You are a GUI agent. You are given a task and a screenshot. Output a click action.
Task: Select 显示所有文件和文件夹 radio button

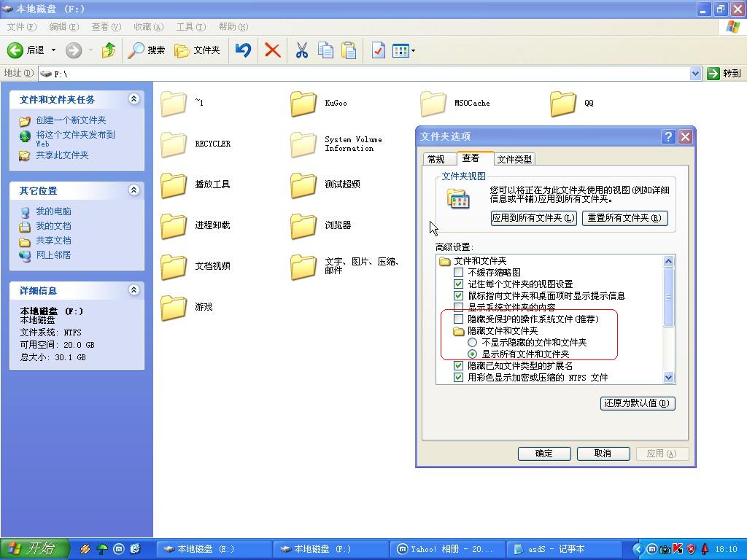472,354
